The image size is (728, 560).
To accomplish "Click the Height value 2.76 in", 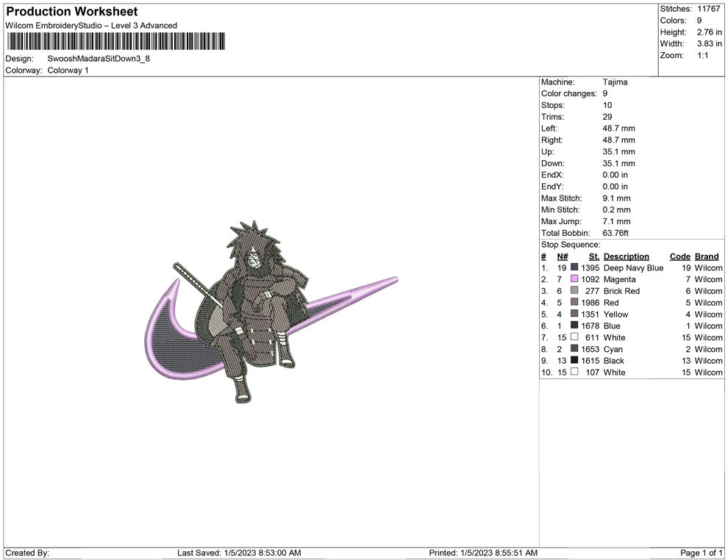I will point(709,32).
